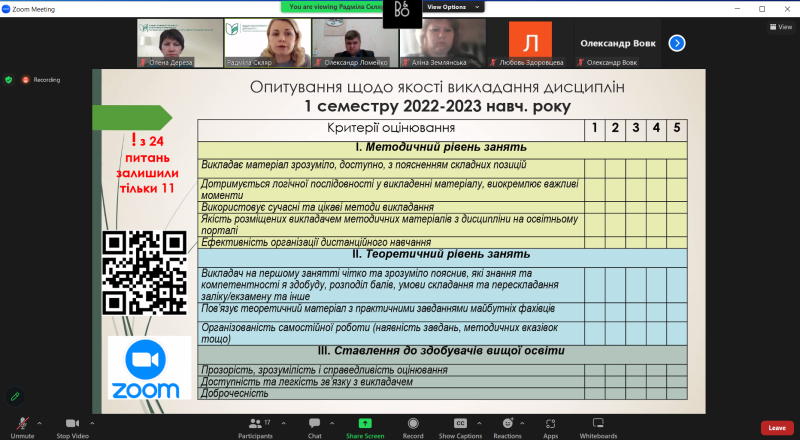Click red note 'з 24 питань залишили тільки 11'
800x440 pixels.
point(147,163)
